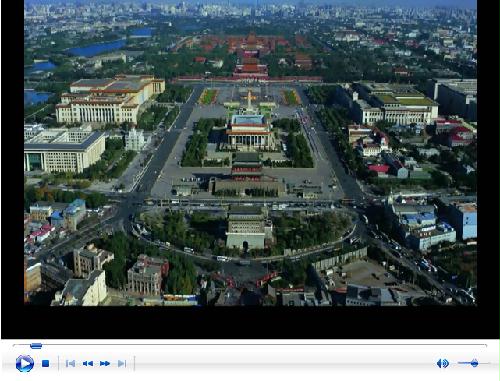This screenshot has height=381, width=500.
Task: Click the green-roofed museum building on the video's right
Action: tap(395, 103)
